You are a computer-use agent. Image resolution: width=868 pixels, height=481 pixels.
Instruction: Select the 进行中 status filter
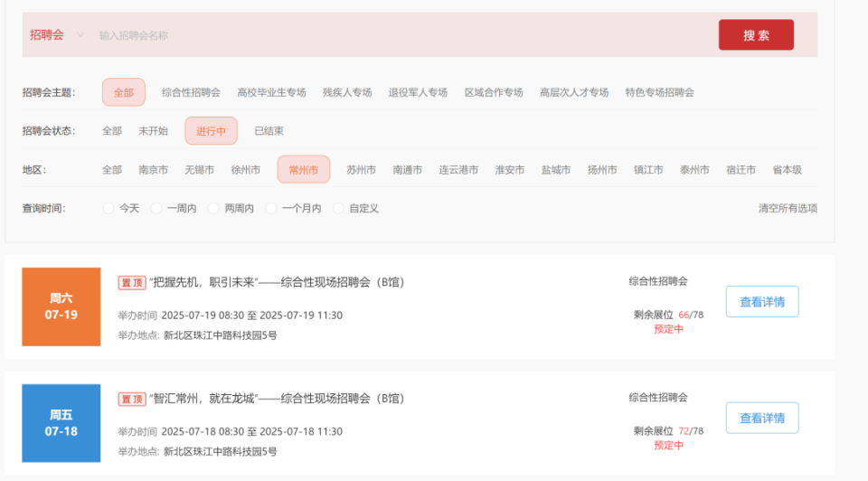211,130
